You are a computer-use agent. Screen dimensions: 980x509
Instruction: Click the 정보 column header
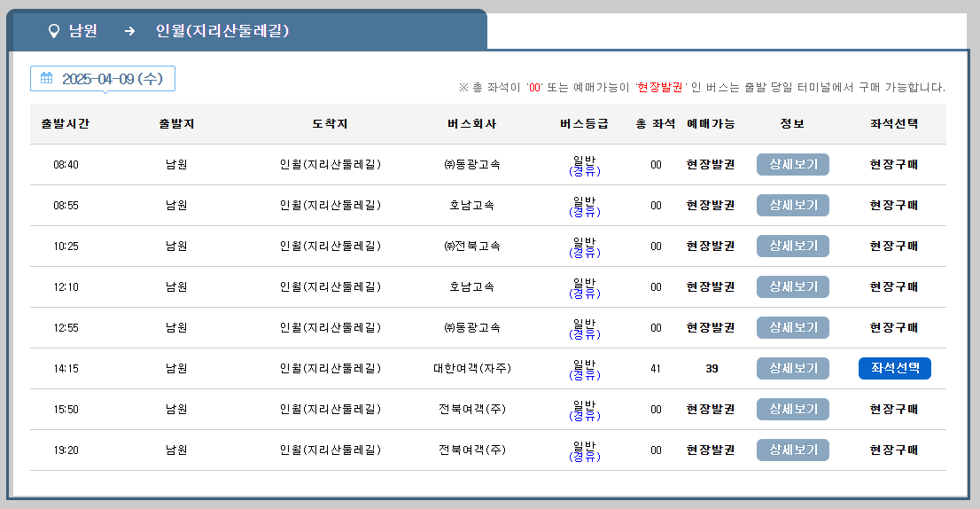[792, 124]
